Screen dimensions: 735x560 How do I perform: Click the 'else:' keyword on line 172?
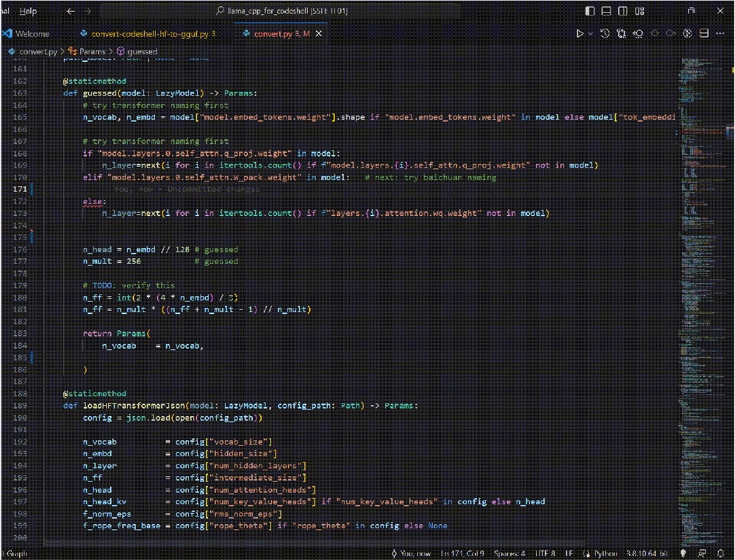point(95,201)
